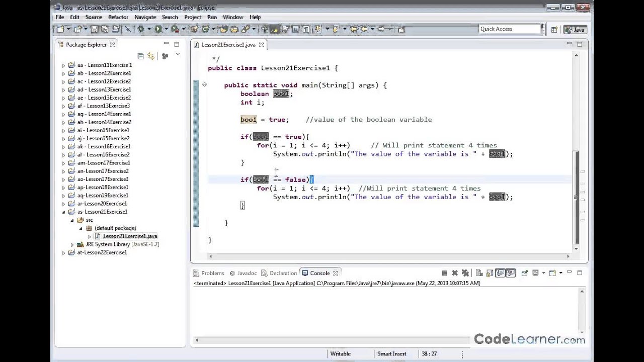Run the program with green Run icon
Viewport: 644px width, 362px height.
pos(158,29)
